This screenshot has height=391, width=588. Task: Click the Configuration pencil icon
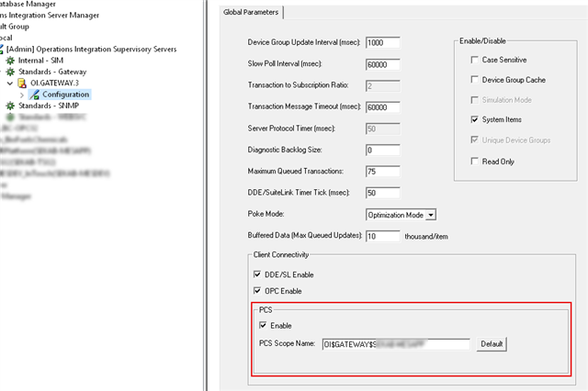click(x=35, y=95)
